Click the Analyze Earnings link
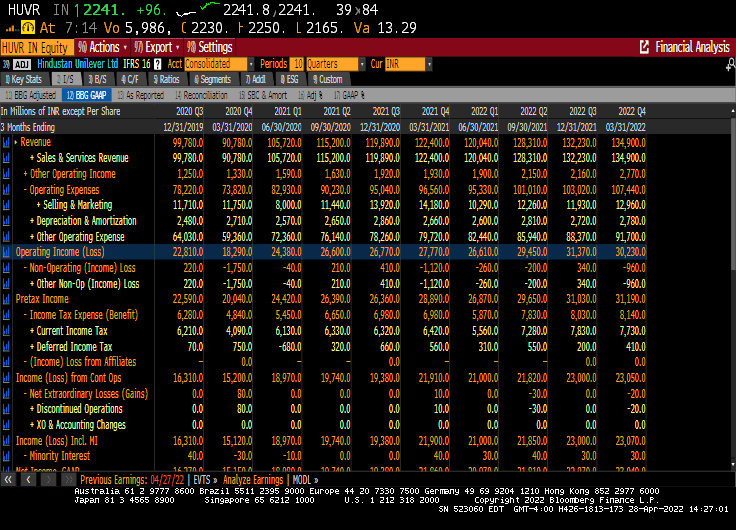Screen dimensions: 736x530 pyautogui.click(x=253, y=480)
